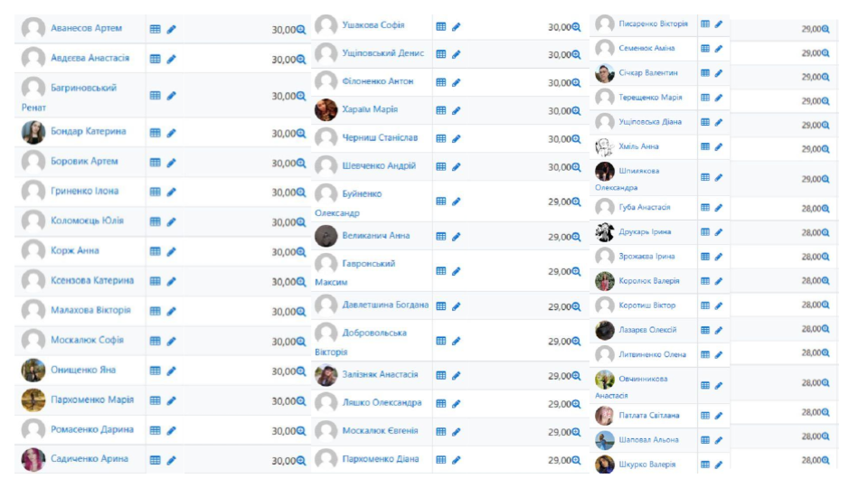Open the grade table icon for Ляшко Олександра
This screenshot has height=488, width=868.
441,404
